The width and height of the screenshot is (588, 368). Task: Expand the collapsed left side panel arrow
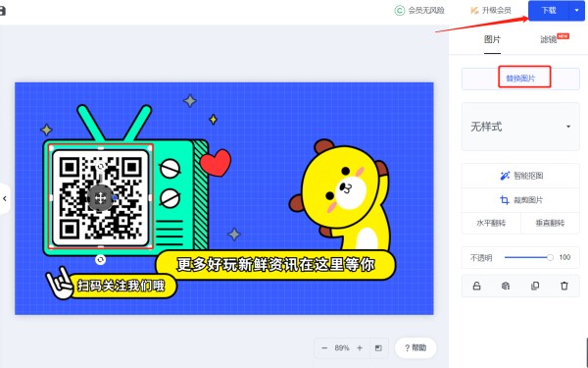5,198
